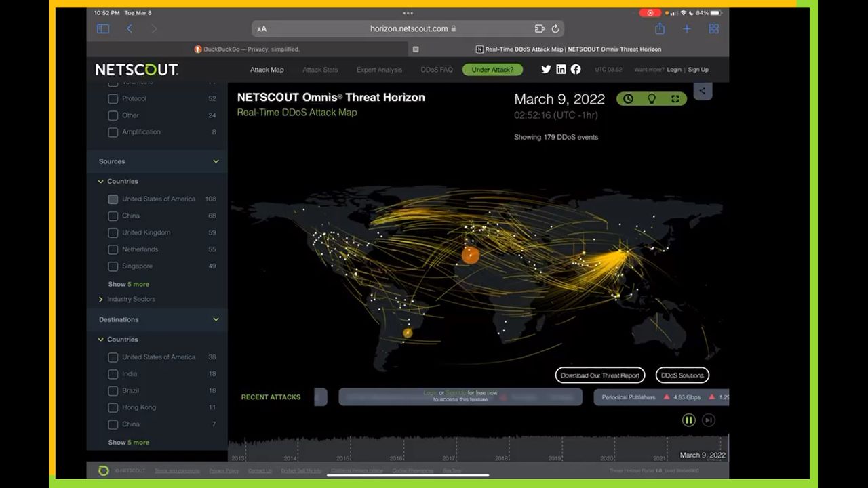This screenshot has height=488, width=868.
Task: Open NETSCOUT Facebook page icon
Action: [576, 69]
